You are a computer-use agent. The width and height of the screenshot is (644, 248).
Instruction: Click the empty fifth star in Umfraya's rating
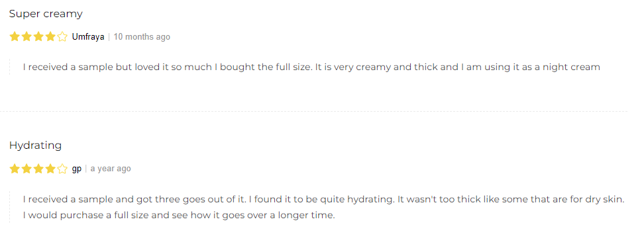pyautogui.click(x=62, y=37)
